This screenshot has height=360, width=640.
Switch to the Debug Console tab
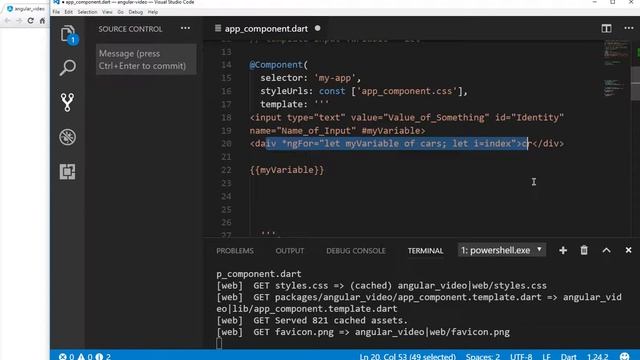coord(356,251)
